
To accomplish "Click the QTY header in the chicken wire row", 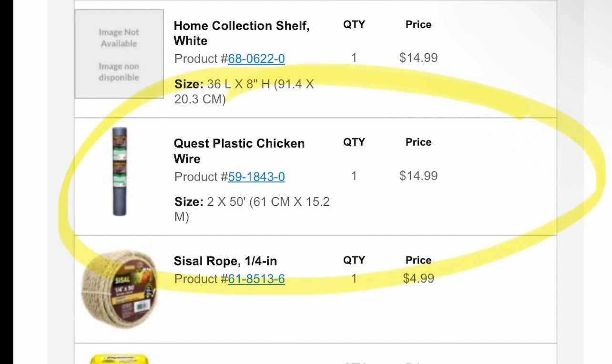I will pos(354,142).
